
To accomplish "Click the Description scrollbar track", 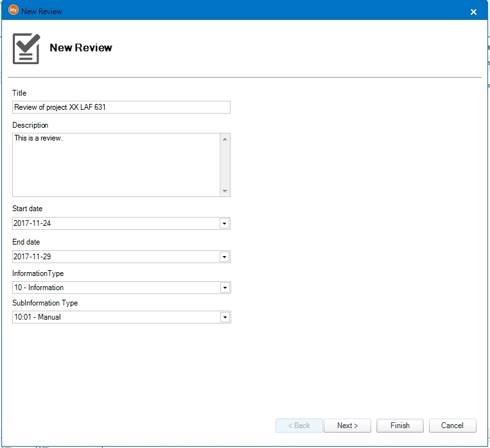I will click(x=224, y=164).
